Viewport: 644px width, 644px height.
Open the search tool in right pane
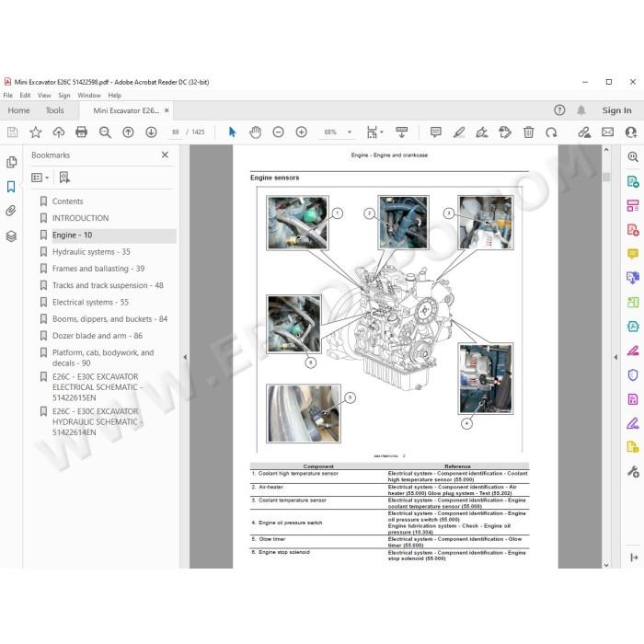[x=633, y=156]
